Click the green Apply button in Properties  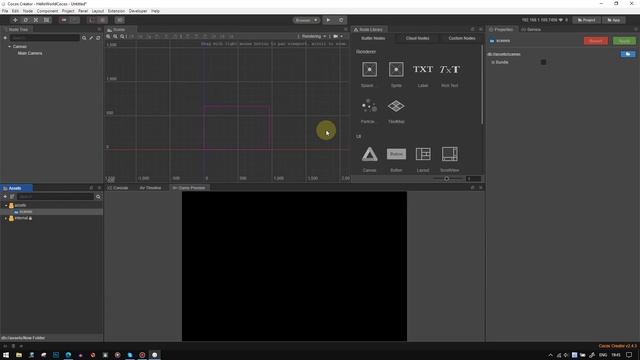(x=624, y=41)
